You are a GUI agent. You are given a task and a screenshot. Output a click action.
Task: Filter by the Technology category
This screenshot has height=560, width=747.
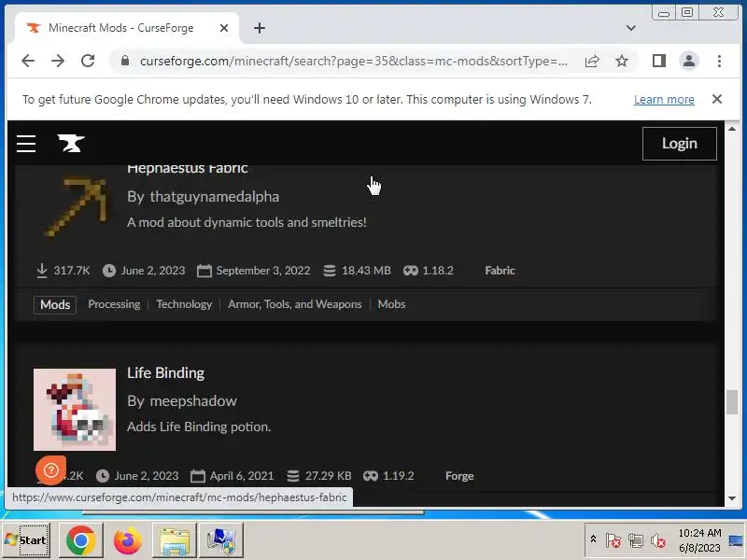pyautogui.click(x=184, y=304)
